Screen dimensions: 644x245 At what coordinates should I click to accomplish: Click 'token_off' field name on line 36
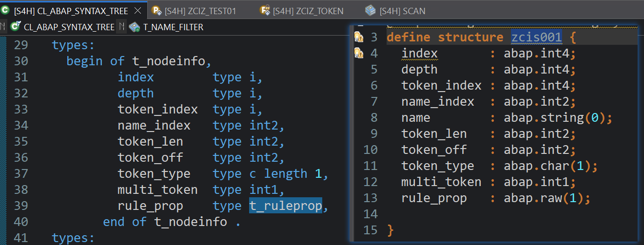pyautogui.click(x=150, y=158)
